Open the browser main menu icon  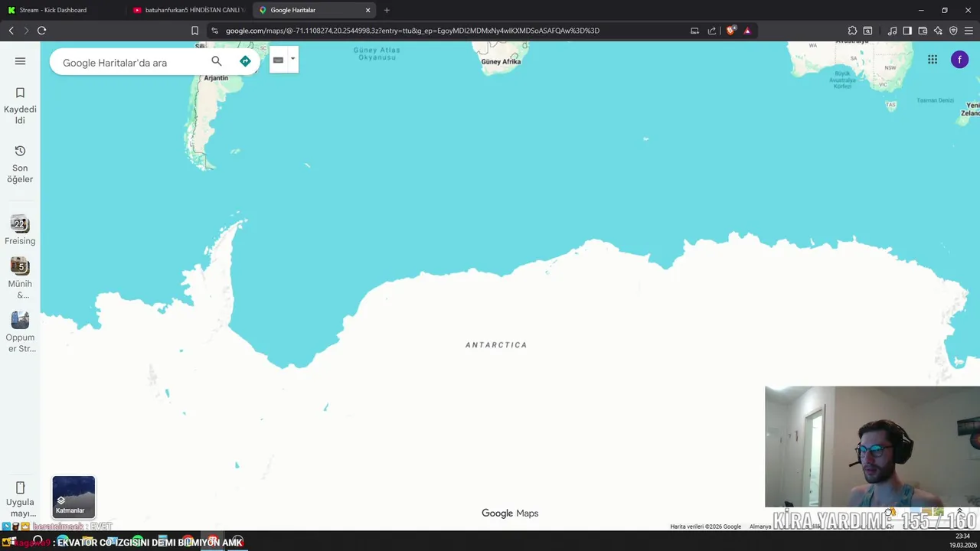(x=969, y=31)
